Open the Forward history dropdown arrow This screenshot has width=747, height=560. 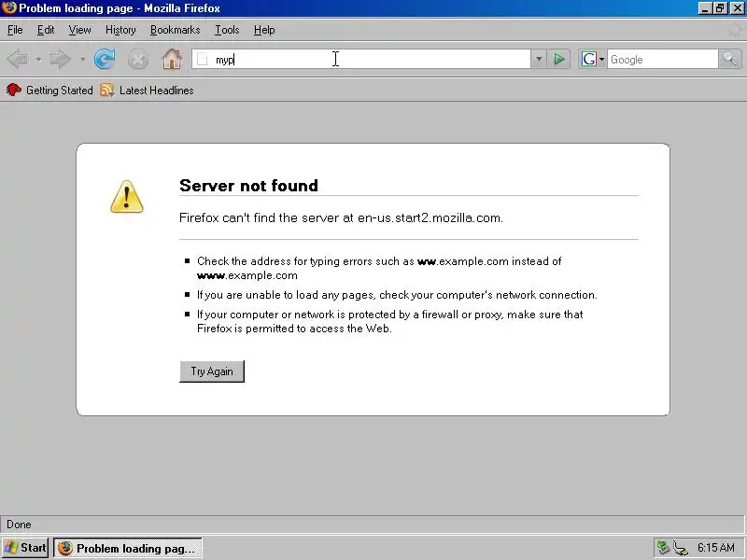pos(82,60)
